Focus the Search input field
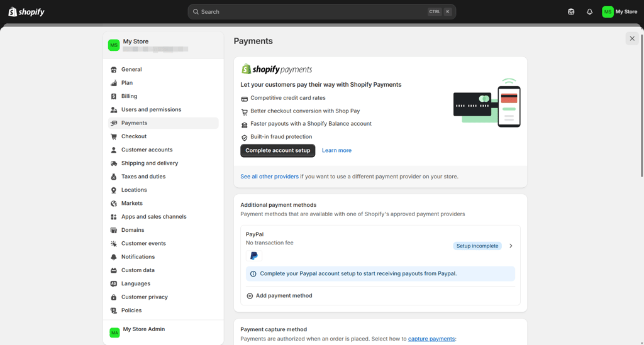 click(321, 12)
